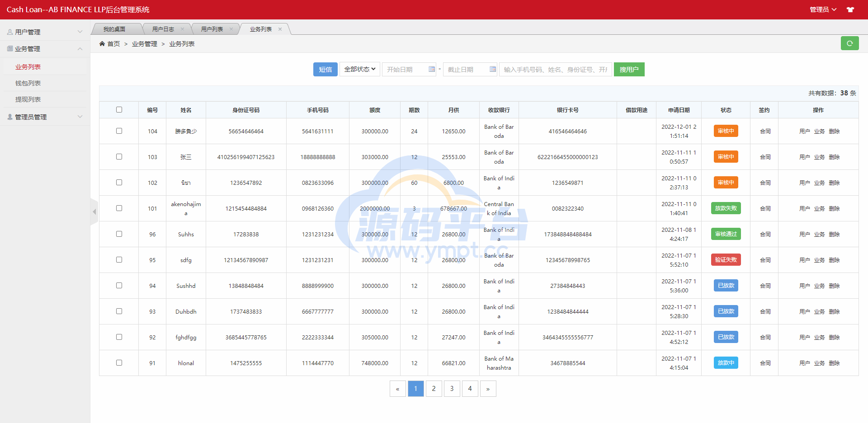Open the end date calendar icon

tap(493, 69)
